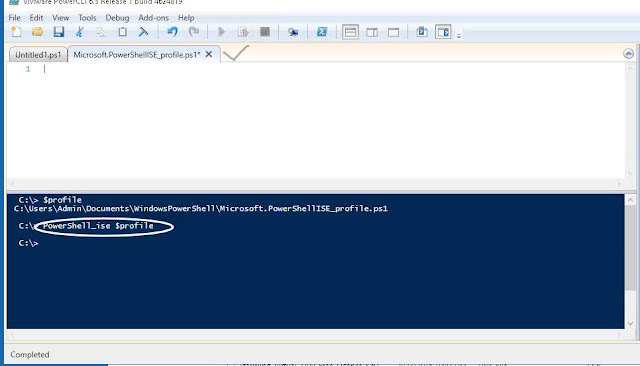Click the console's up scroll arrow

(x=630, y=200)
